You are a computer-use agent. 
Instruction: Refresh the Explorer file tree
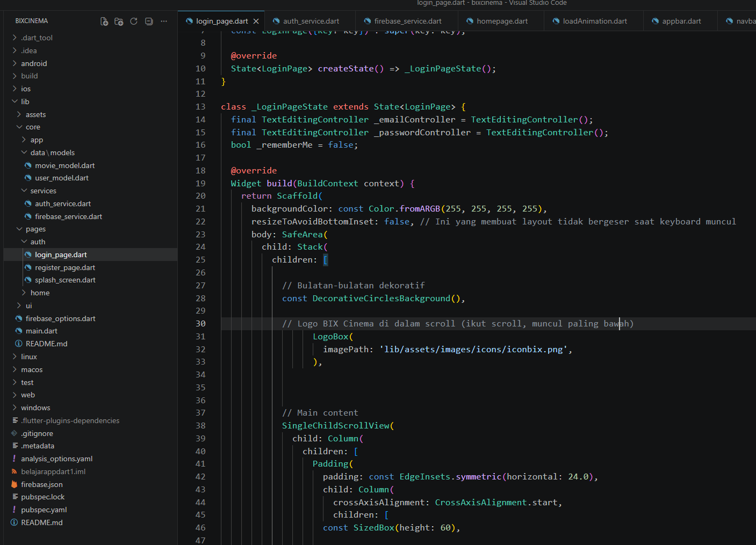(134, 21)
